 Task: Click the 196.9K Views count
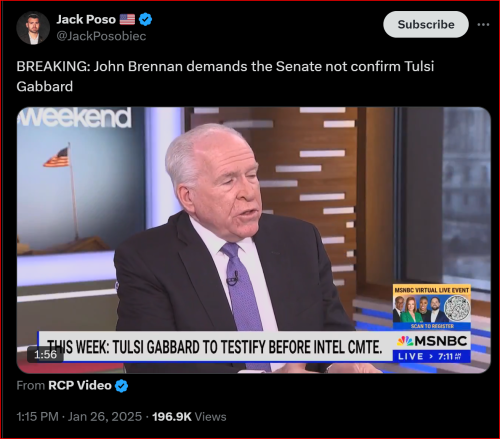(189, 417)
